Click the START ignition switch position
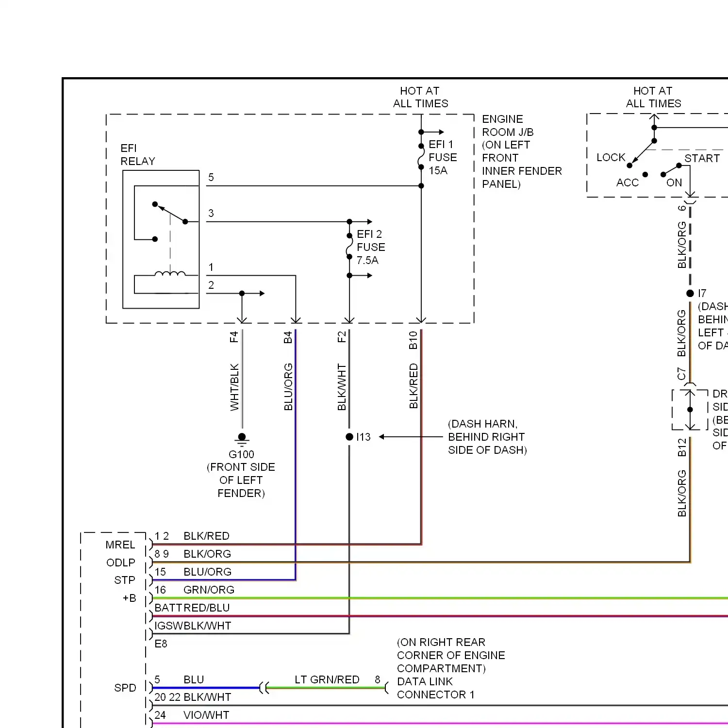 coord(702,158)
